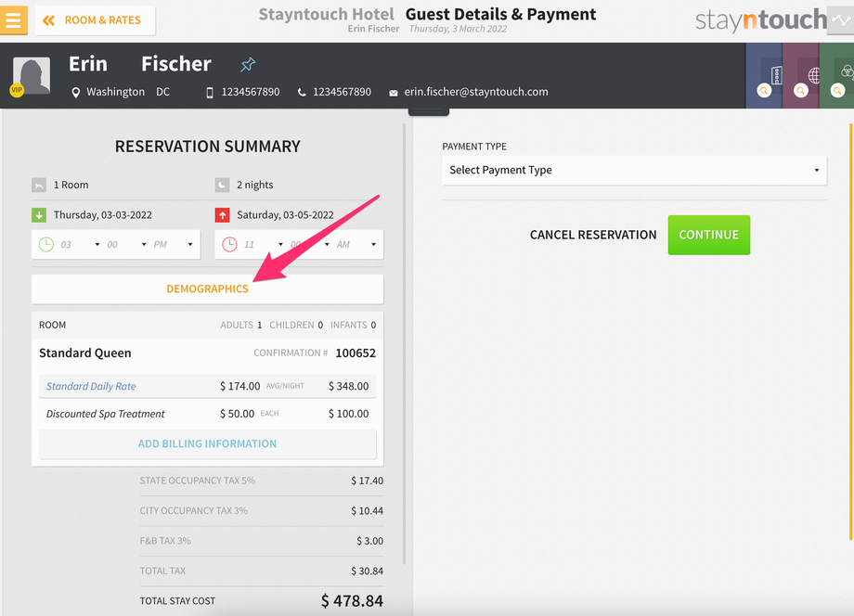Edit last name field Fischer

[176, 64]
